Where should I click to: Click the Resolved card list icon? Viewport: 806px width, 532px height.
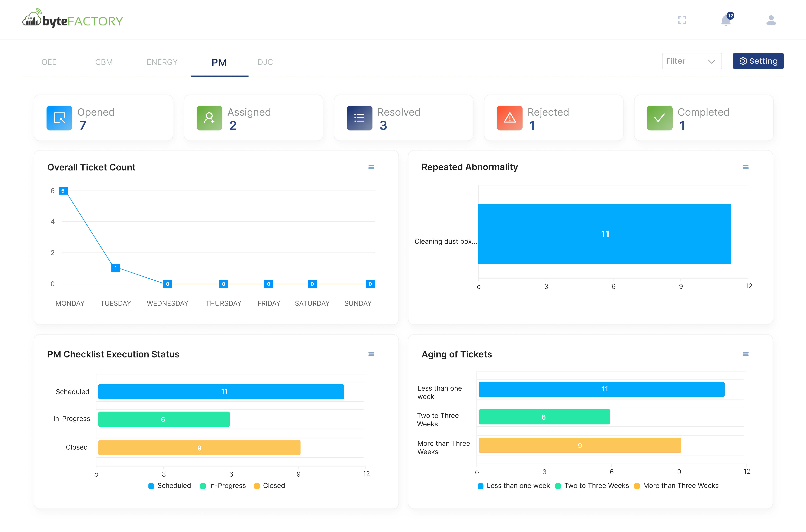(359, 118)
